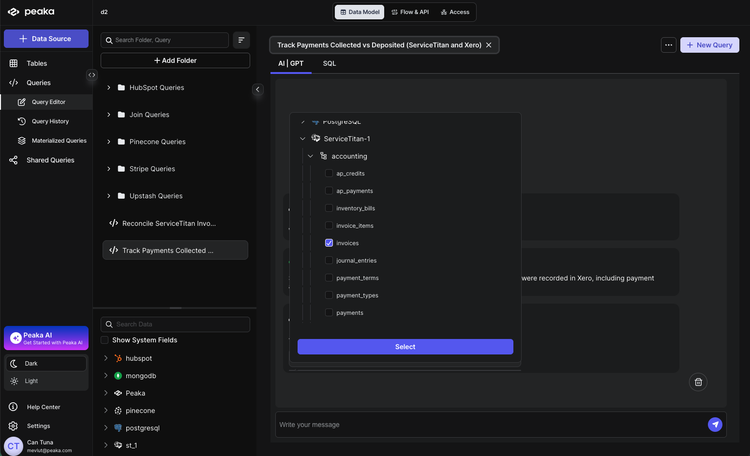Uncheck the invoices checkbox
750x456 pixels.
pyautogui.click(x=329, y=243)
